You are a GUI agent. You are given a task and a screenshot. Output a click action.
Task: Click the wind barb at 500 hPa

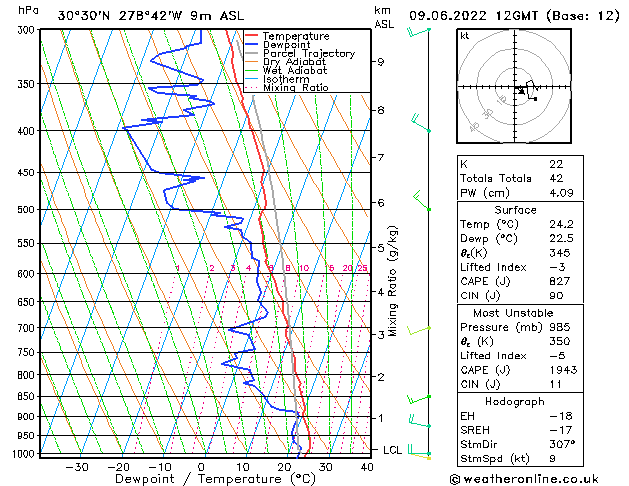click(422, 200)
